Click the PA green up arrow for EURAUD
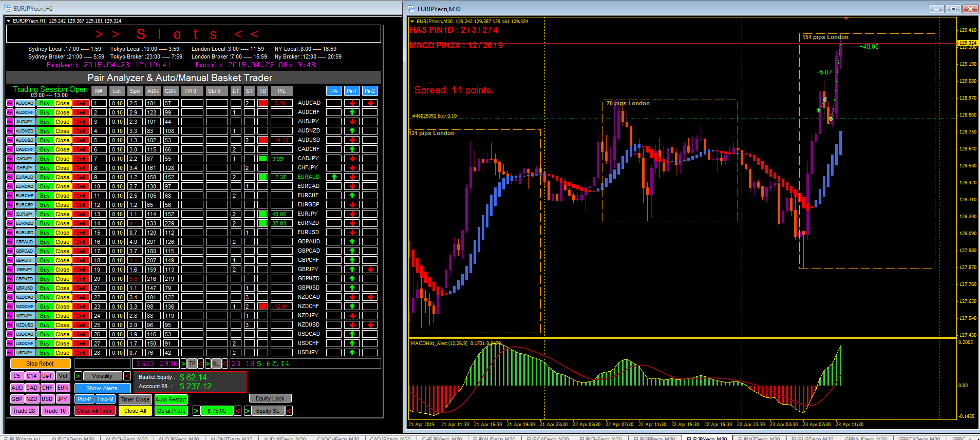The image size is (980, 440). pyautogui.click(x=334, y=177)
